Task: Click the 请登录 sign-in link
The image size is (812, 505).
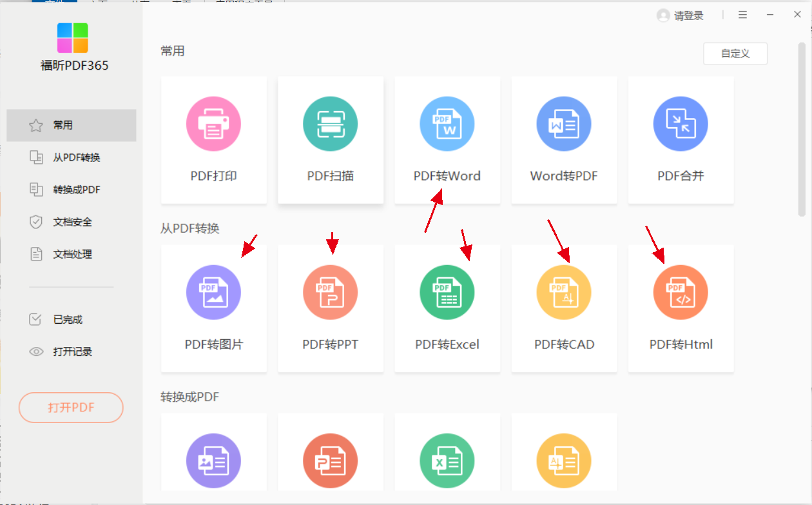Action: pyautogui.click(x=688, y=15)
